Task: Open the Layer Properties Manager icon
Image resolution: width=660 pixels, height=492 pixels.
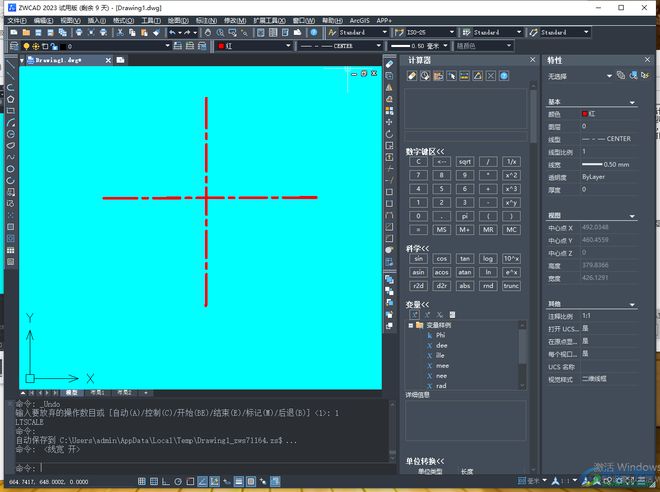Action: 13,46
